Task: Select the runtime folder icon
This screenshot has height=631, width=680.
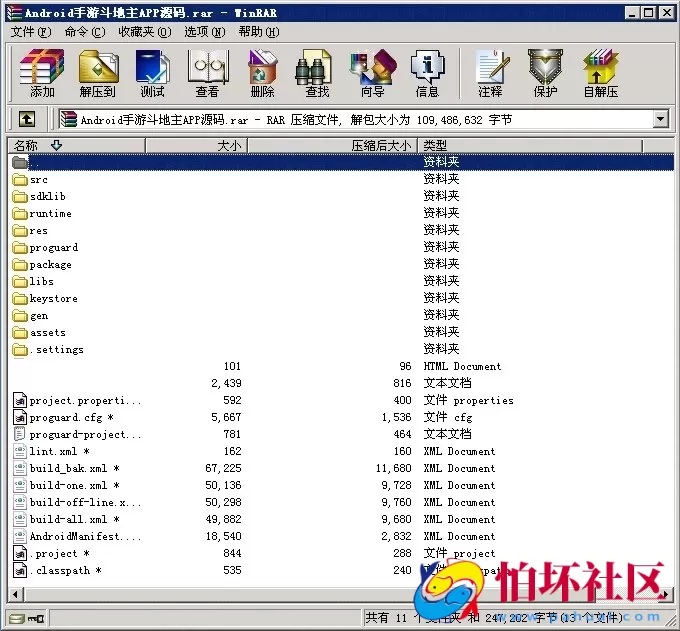Action: click(x=20, y=213)
